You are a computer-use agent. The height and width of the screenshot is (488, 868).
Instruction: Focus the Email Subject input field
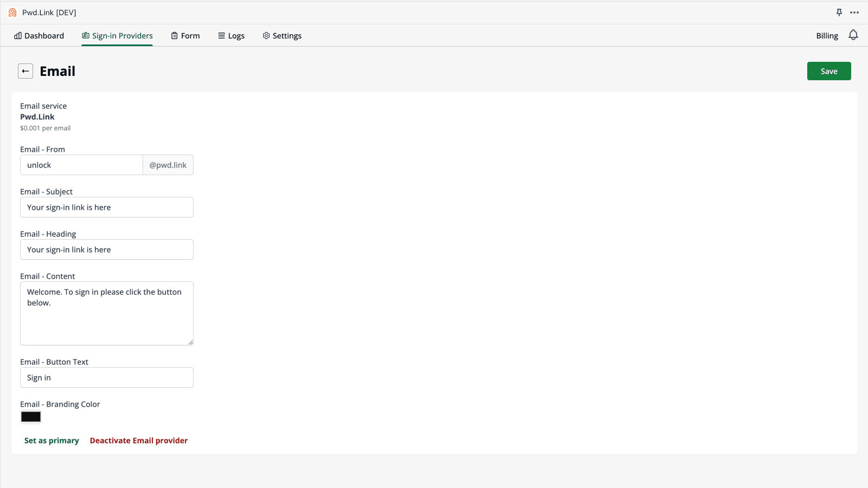(x=107, y=207)
